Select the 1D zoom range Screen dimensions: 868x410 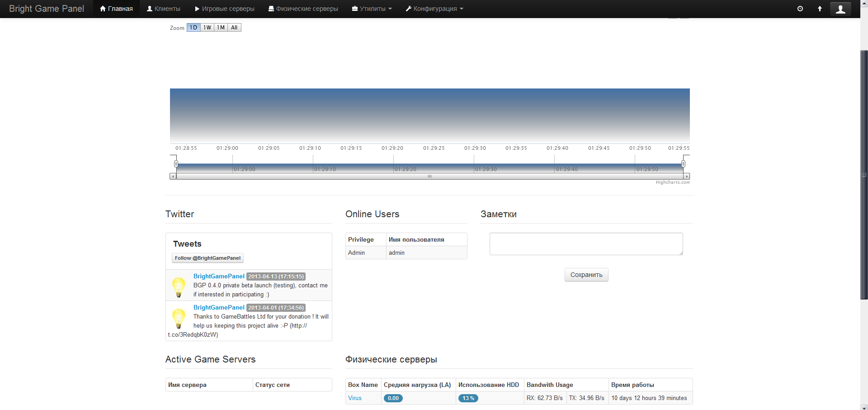pyautogui.click(x=193, y=28)
